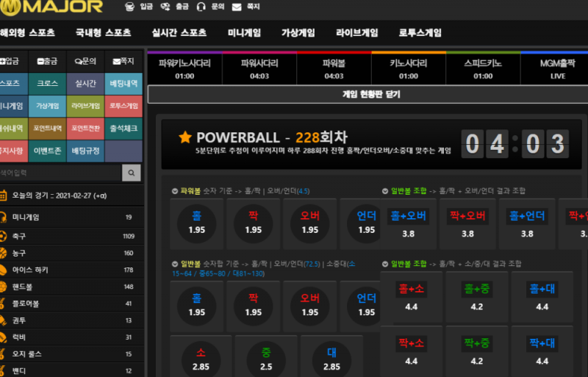Open 로투스게임 top menu
Viewport: 588px width, 377px height.
point(420,33)
